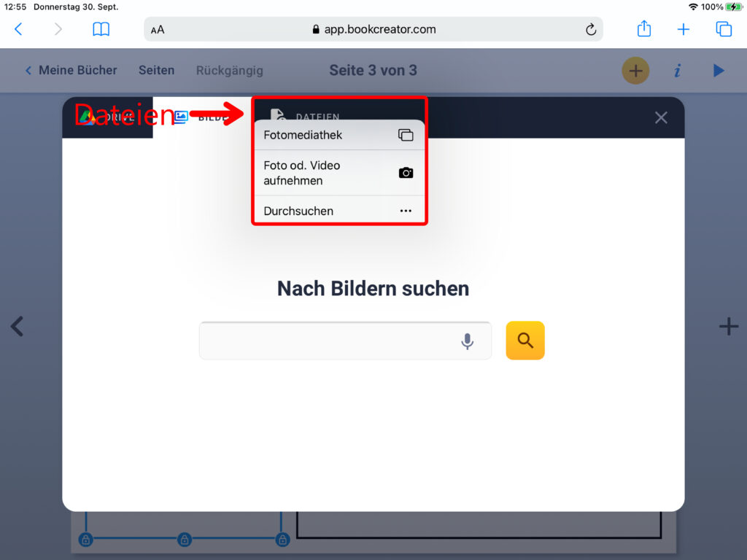This screenshot has width=747, height=560.
Task: Click the image search input field
Action: coord(328,341)
